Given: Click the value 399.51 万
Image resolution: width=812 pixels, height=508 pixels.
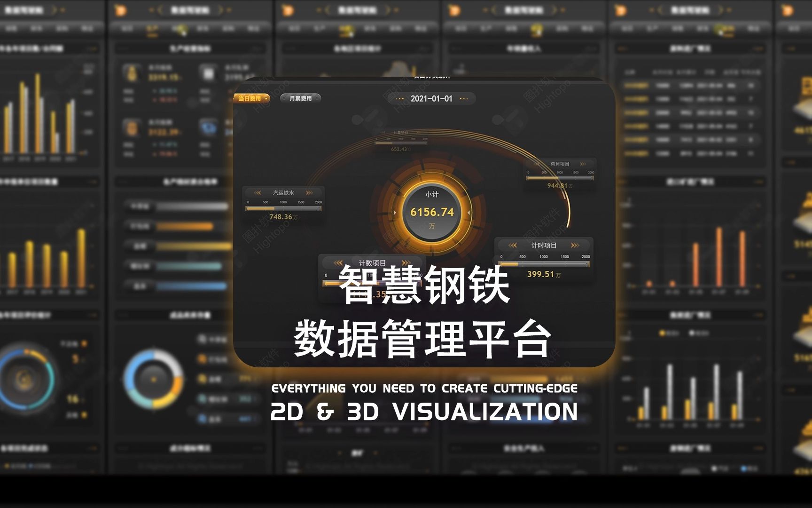Looking at the screenshot, I should click(544, 274).
